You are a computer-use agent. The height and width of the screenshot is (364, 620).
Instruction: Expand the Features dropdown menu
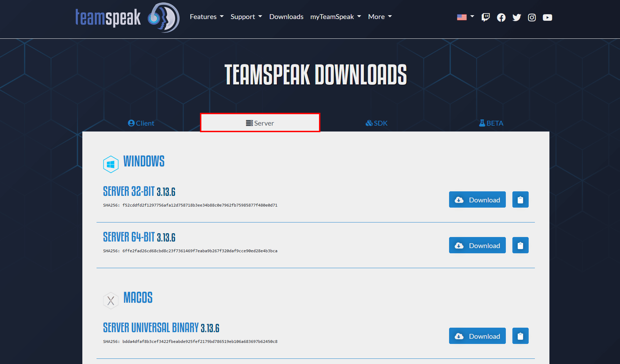(x=207, y=17)
